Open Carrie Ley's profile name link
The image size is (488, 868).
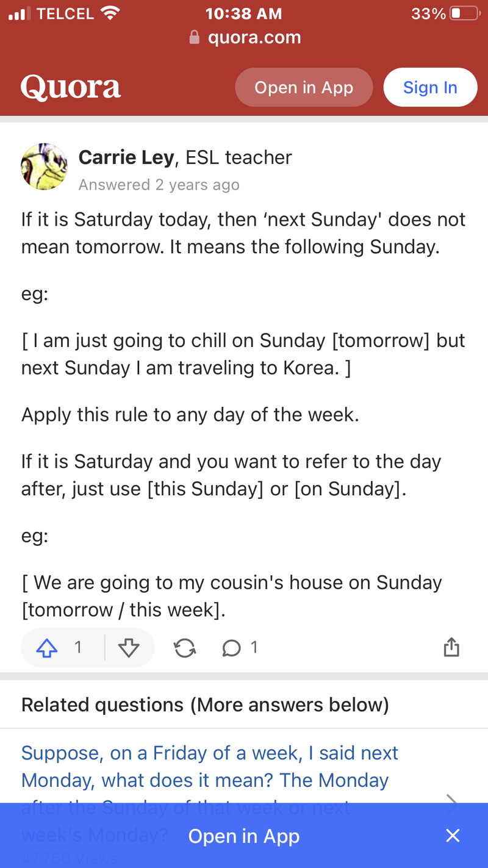click(x=126, y=157)
